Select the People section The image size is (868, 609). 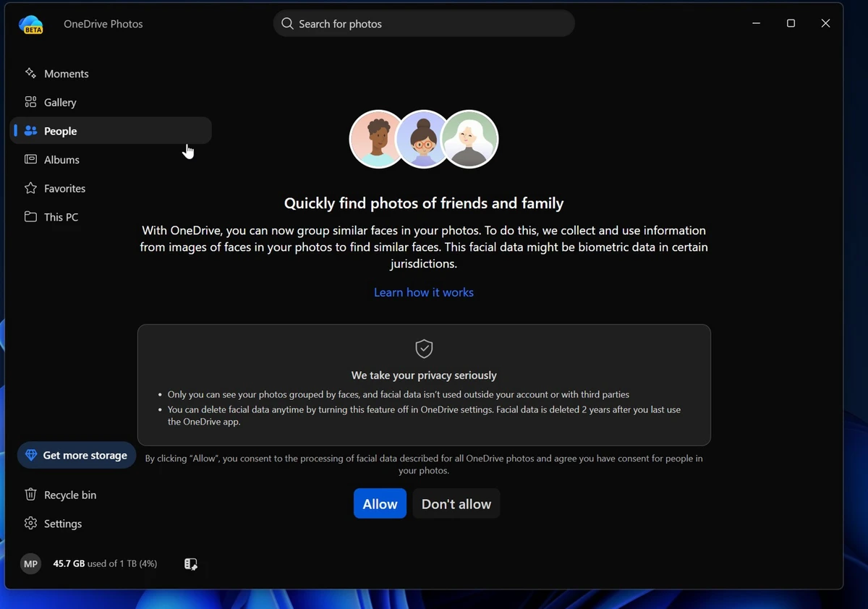(x=111, y=131)
